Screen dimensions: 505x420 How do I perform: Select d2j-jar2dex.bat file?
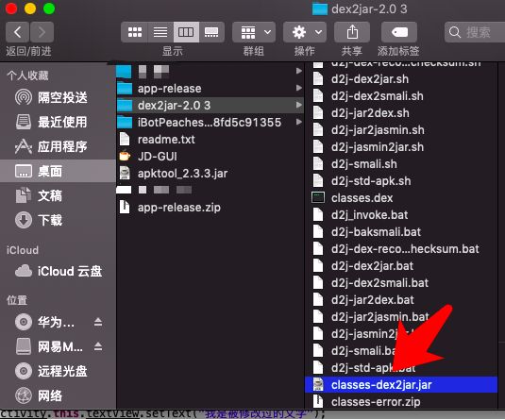[x=401, y=300]
